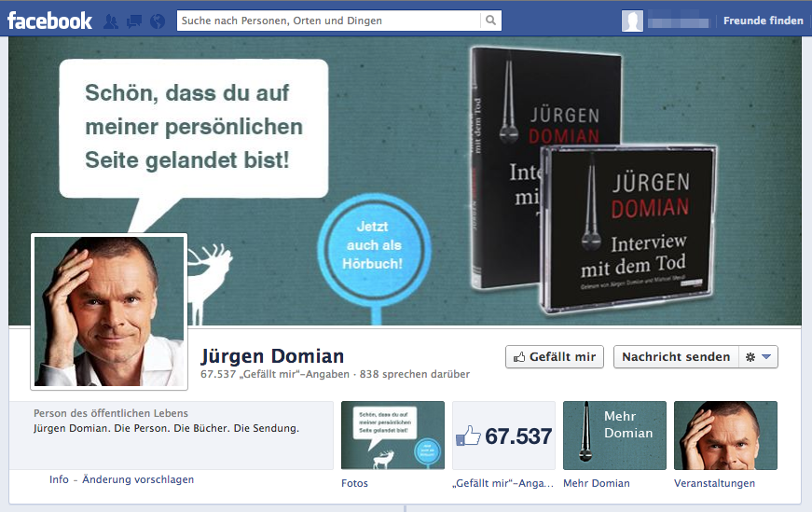Open the messages icon
This screenshot has height=512, width=812.
[x=134, y=21]
